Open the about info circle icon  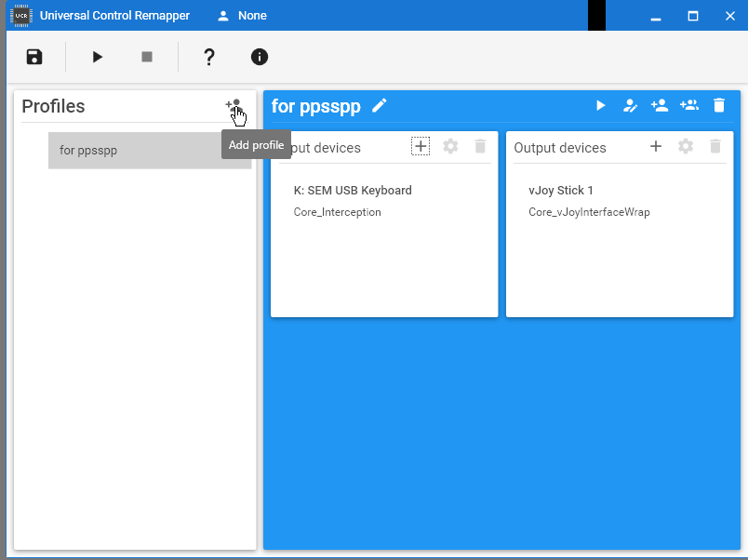pos(260,57)
